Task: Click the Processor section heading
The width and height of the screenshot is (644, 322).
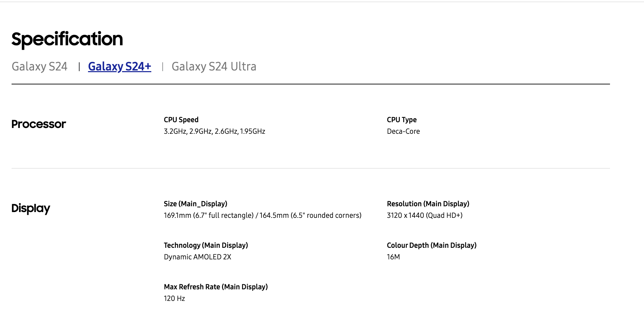Action: point(39,124)
